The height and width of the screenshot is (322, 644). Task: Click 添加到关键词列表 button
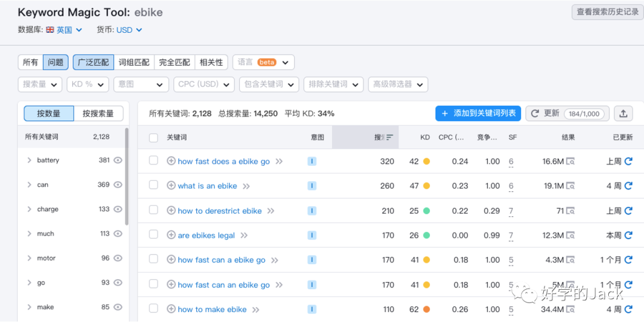478,113
